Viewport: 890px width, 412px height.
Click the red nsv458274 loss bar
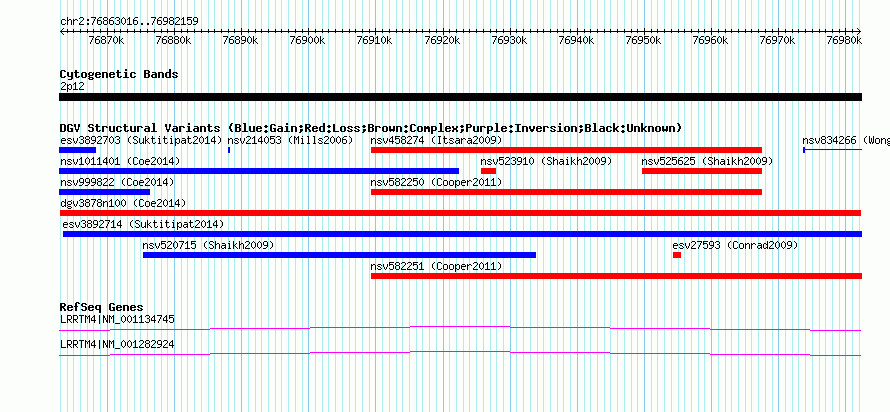[x=566, y=150]
